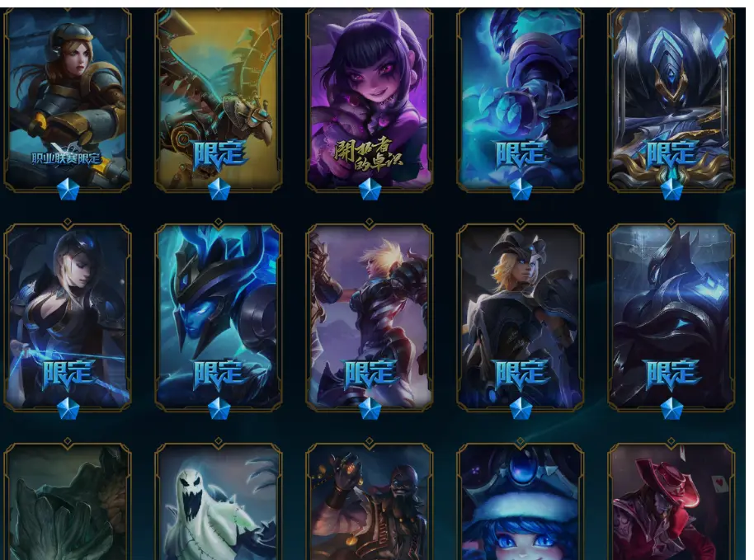Click blue gem under feathered-hat blonde hero card

point(521,408)
